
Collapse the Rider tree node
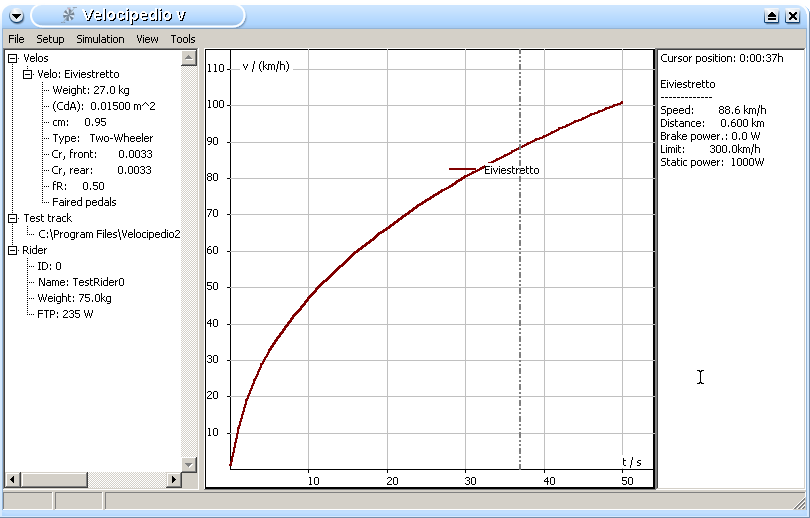12,250
